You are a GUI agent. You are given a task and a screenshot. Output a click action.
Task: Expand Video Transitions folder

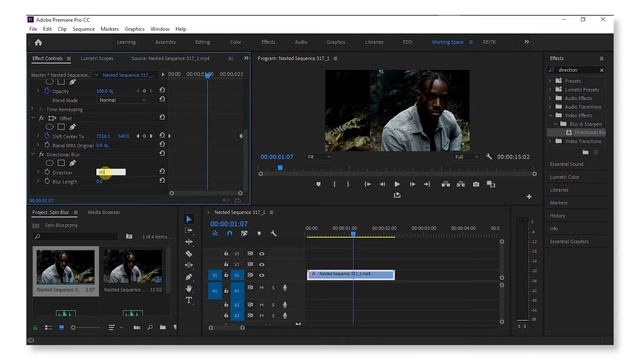[x=550, y=141]
